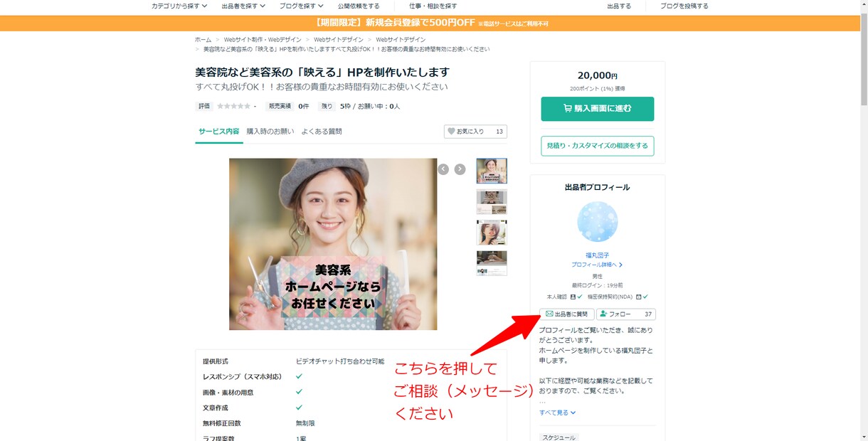
Task: Switch to the 購入時のお願い tab
Action: pyautogui.click(x=270, y=132)
